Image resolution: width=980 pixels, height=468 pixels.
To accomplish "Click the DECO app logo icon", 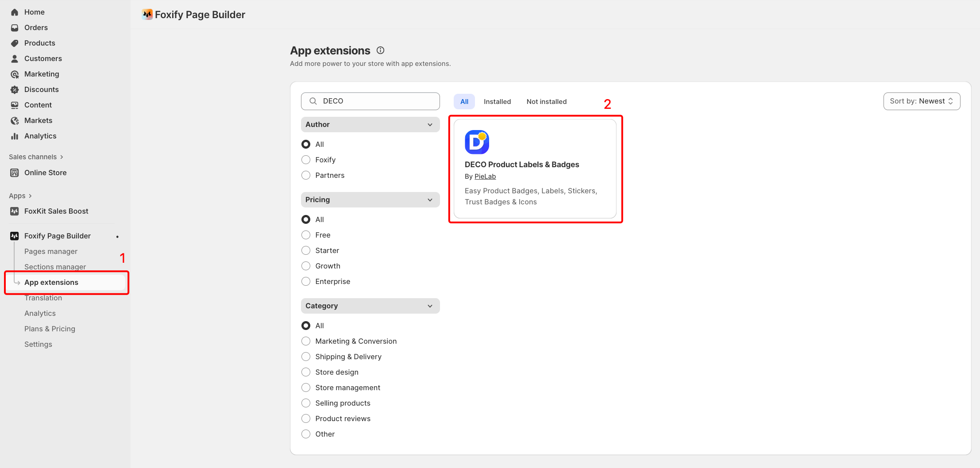I will tap(477, 142).
